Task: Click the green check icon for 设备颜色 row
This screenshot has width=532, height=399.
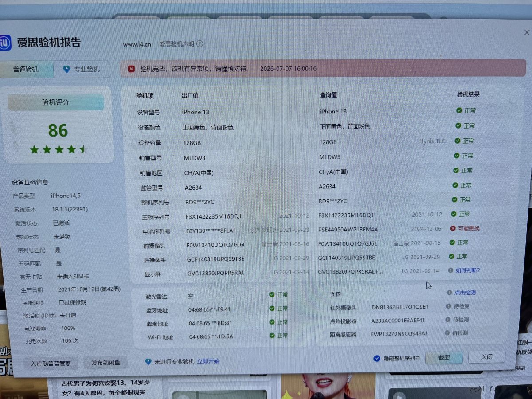Action: click(458, 126)
